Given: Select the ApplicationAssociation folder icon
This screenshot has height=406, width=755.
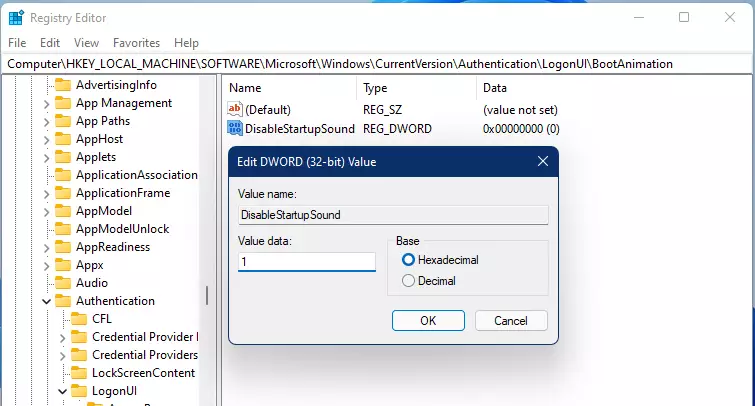Looking at the screenshot, I should 63,175.
